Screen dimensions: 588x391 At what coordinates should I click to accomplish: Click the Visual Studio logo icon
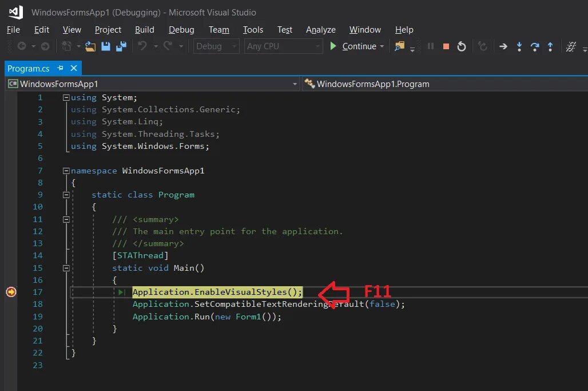tap(16, 12)
